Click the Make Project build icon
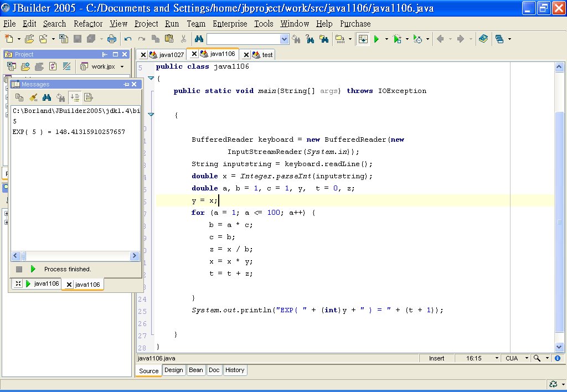 (x=340, y=39)
